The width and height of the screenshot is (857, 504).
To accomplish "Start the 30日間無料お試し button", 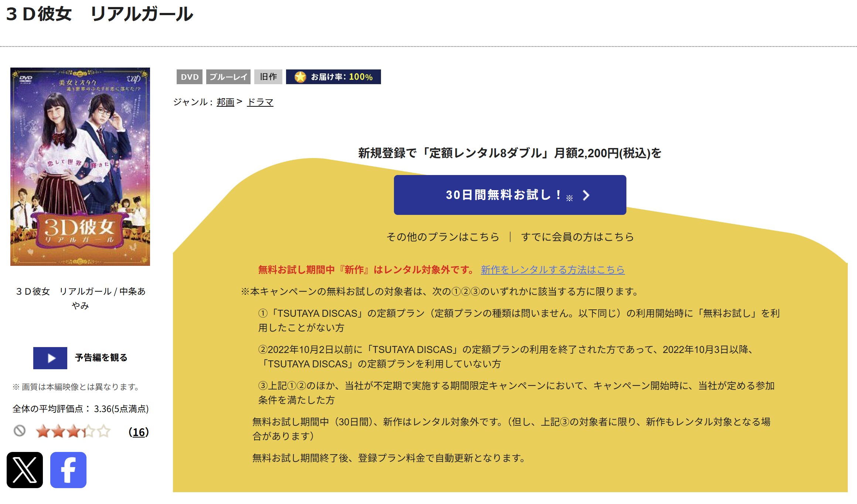I will [x=510, y=195].
